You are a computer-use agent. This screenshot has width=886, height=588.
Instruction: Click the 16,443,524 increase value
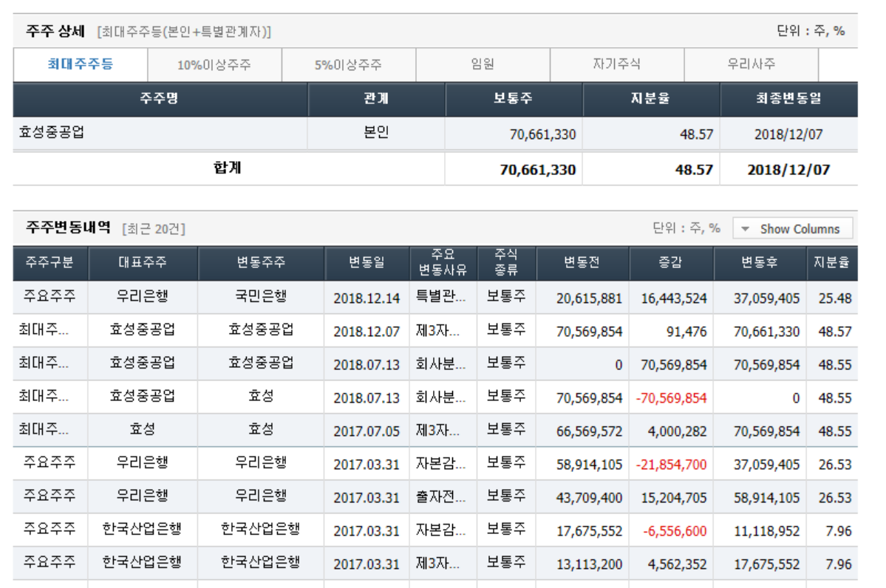(x=673, y=298)
